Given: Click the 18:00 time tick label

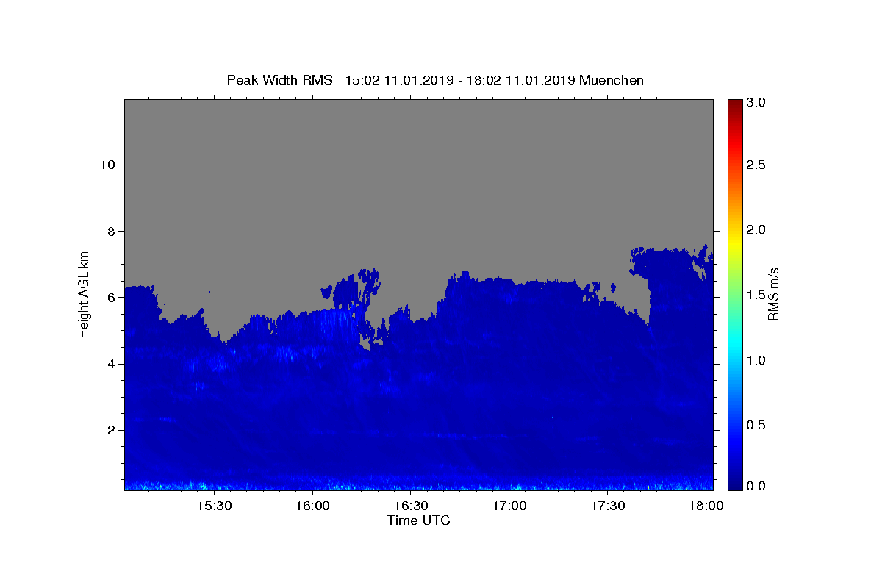Looking at the screenshot, I should click(706, 506).
